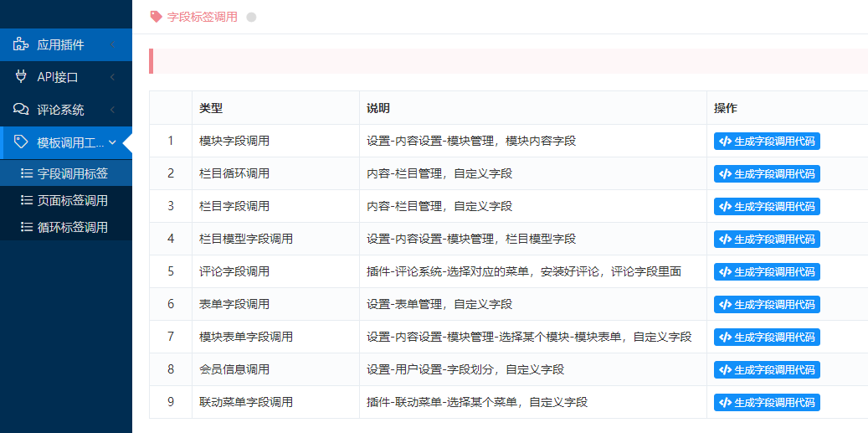868x433 pixels.
Task: Click the 字段标签调用 page title tab
Action: [x=202, y=17]
